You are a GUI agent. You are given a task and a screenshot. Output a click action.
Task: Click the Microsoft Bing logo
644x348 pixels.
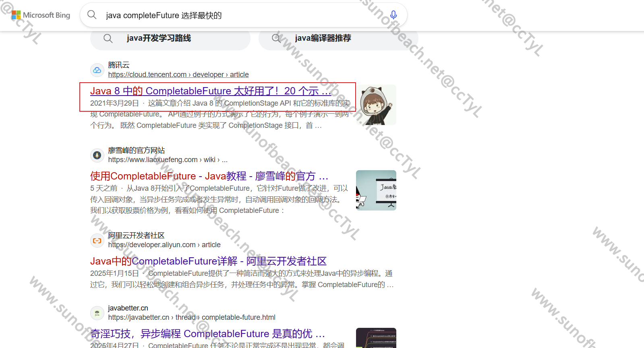point(41,15)
